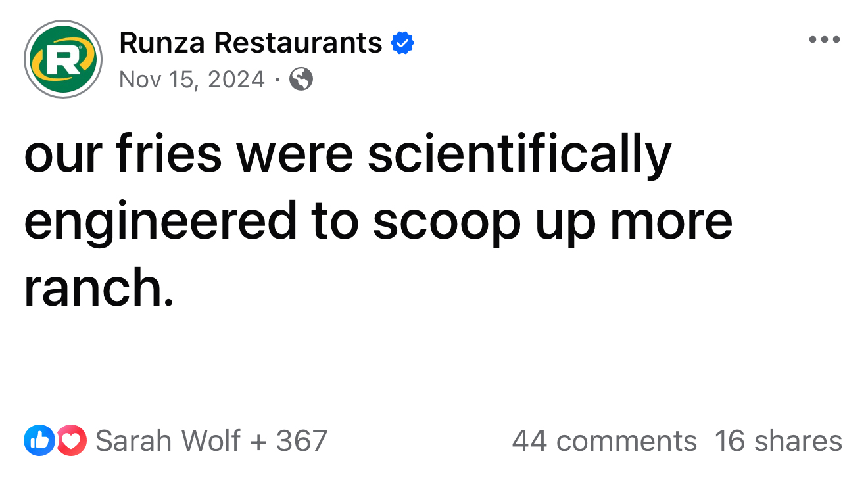View the 16 shares
This screenshot has height=485, width=868.
pyautogui.click(x=778, y=440)
